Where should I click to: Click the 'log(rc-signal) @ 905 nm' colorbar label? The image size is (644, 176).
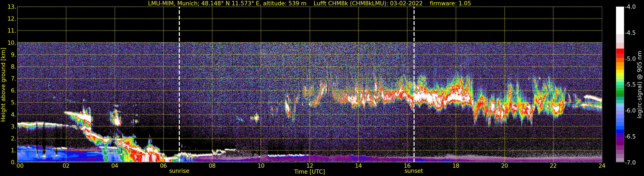(640, 85)
